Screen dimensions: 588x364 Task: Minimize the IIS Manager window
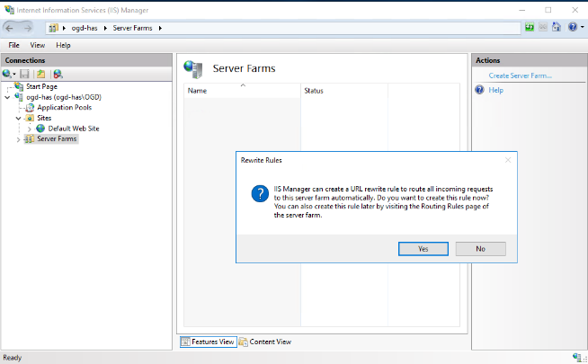pyautogui.click(x=522, y=10)
